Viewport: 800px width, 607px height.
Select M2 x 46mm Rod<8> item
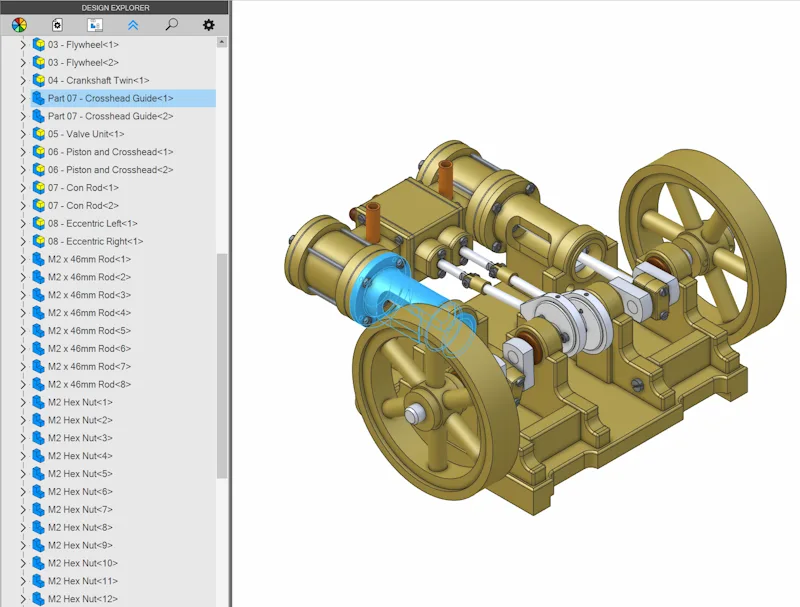click(x=89, y=384)
